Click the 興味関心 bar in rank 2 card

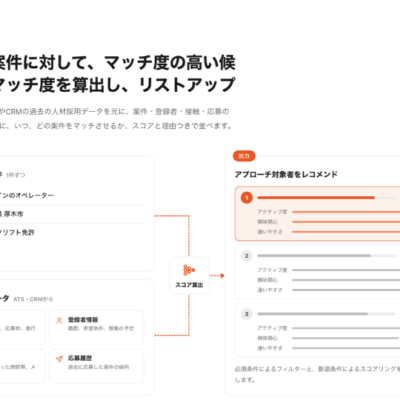[346, 280]
